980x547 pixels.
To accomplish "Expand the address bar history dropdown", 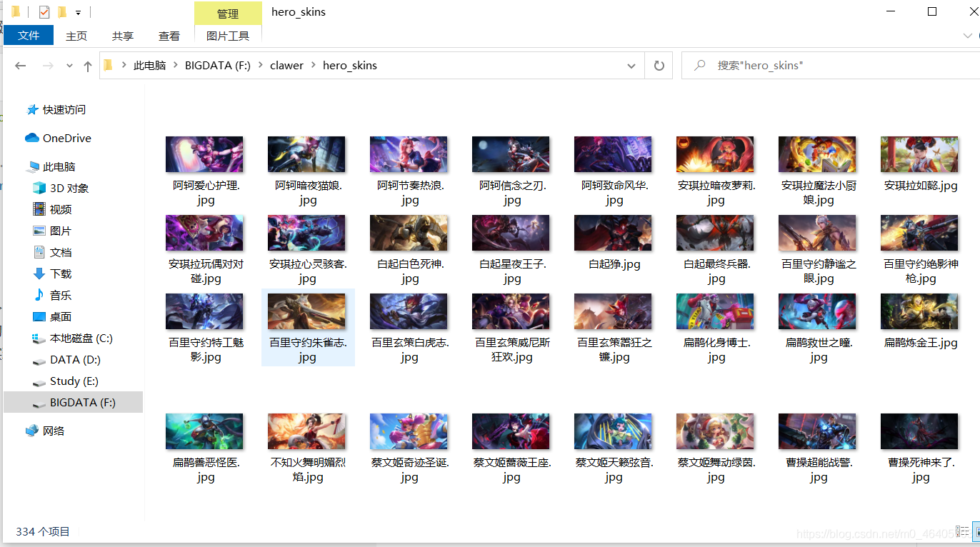I will point(631,66).
